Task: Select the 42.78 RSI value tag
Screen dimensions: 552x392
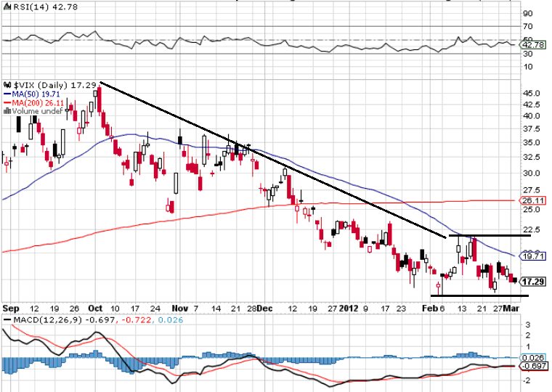Action: point(533,45)
